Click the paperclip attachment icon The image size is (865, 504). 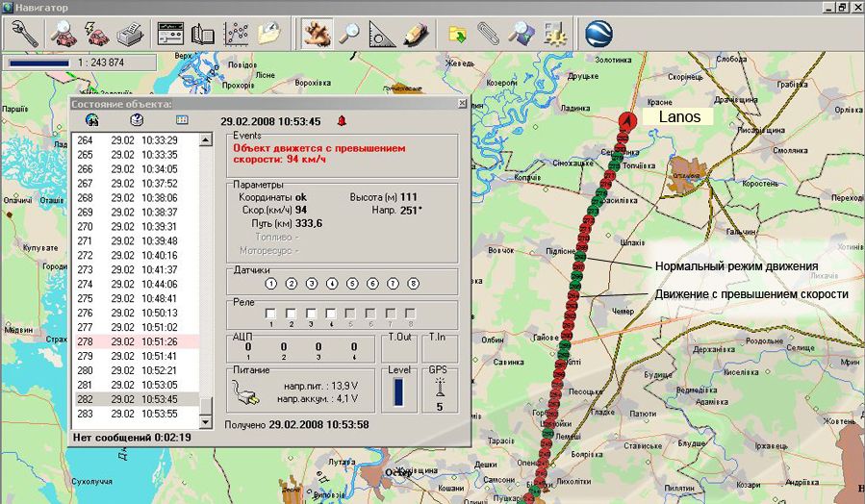[489, 34]
